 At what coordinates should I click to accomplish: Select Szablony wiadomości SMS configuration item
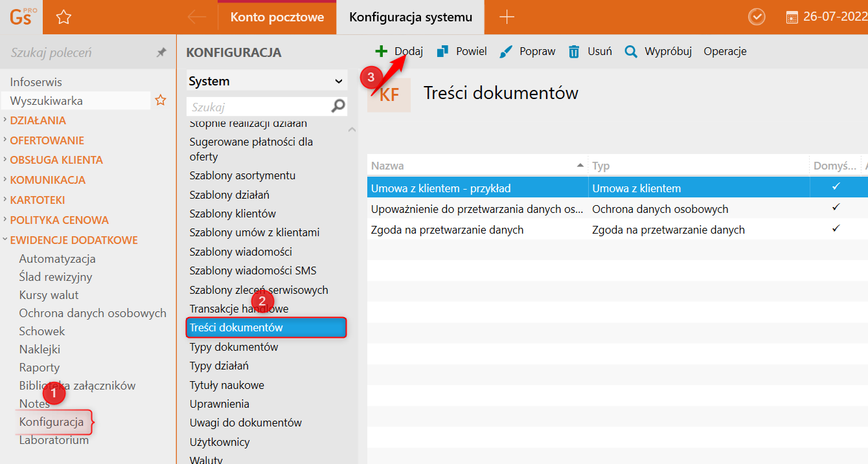click(x=253, y=271)
